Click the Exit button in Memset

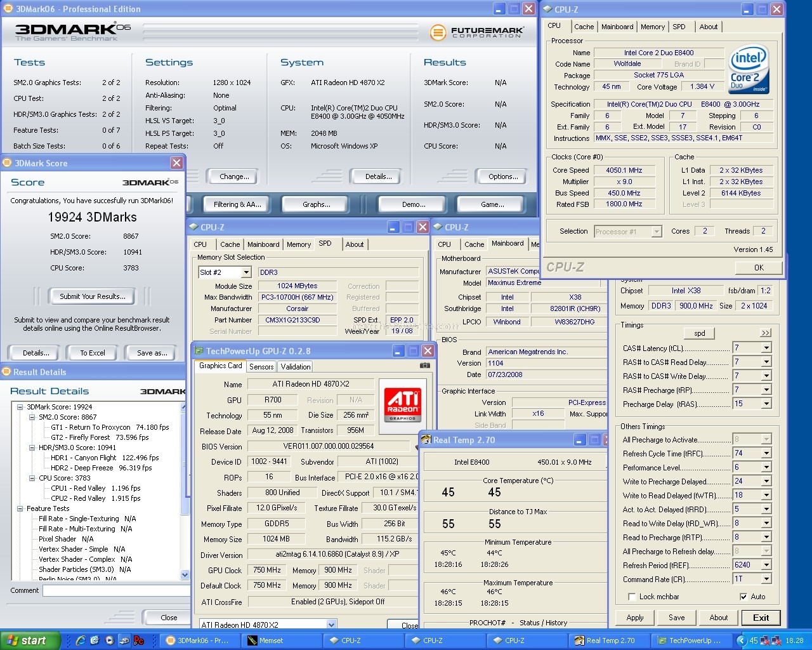761,618
